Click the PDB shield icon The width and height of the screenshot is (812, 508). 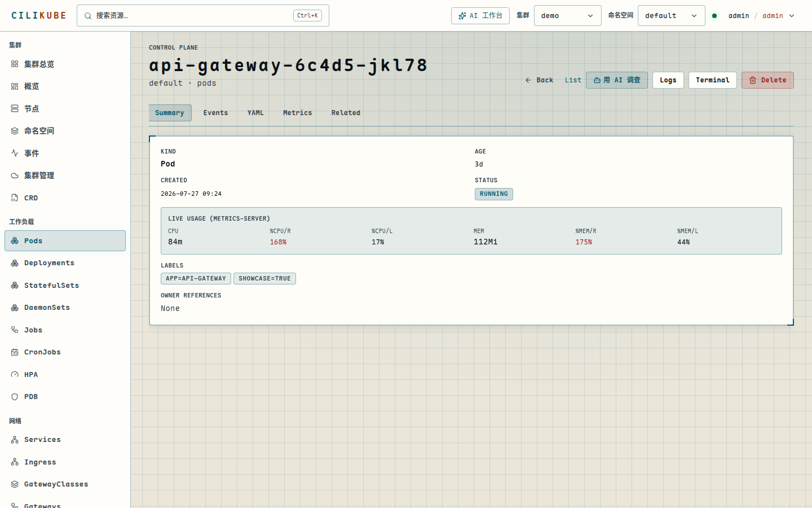[15, 397]
